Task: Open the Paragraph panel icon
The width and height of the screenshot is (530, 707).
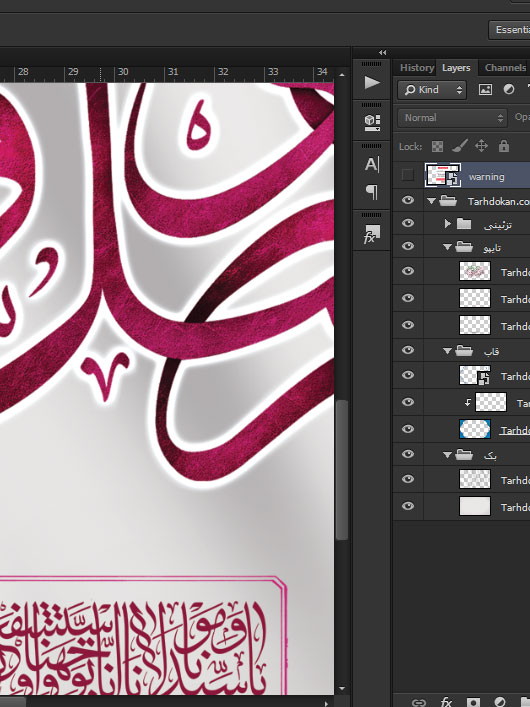Action: [x=372, y=192]
